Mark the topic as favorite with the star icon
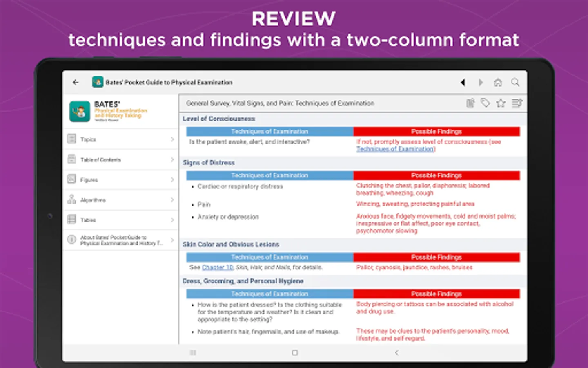 pos(501,103)
